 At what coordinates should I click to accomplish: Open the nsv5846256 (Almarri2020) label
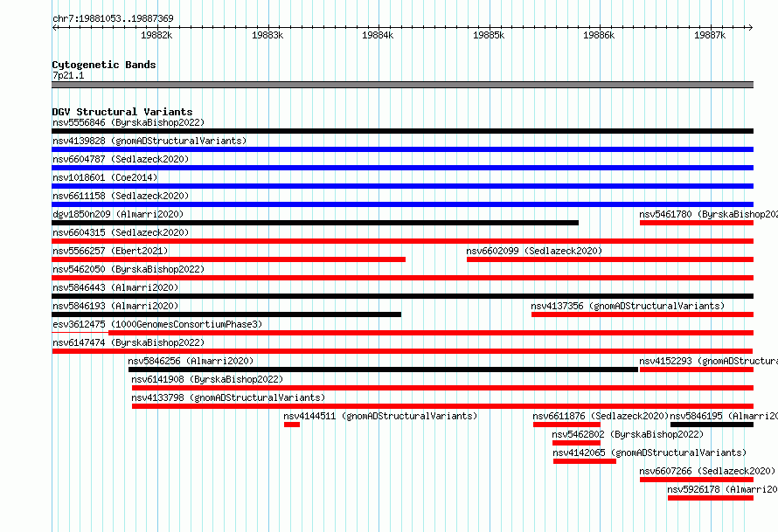[191, 361]
